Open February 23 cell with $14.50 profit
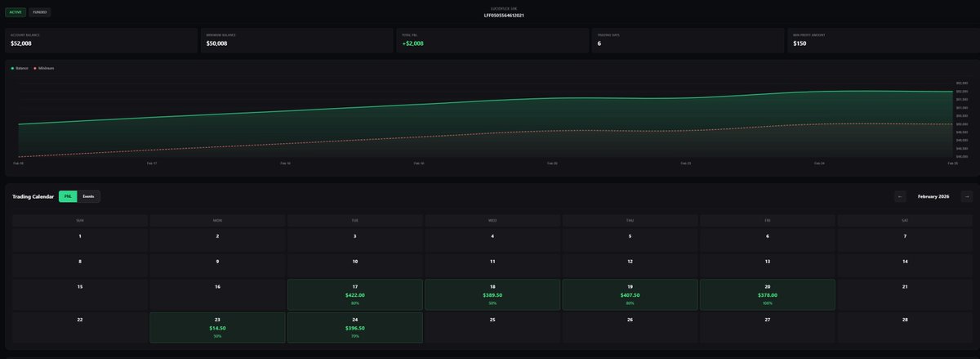The width and height of the screenshot is (980, 359). (x=217, y=328)
